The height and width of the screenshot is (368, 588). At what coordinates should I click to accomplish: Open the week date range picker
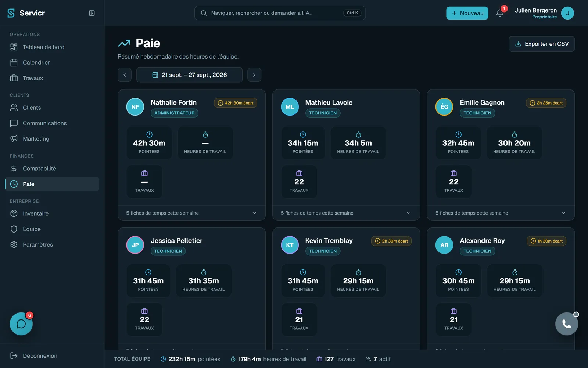[189, 75]
